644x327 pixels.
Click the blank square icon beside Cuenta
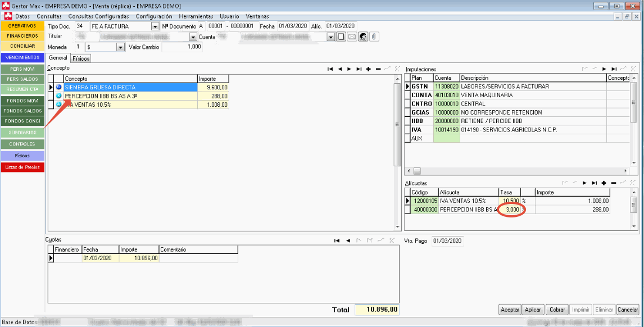[341, 37]
